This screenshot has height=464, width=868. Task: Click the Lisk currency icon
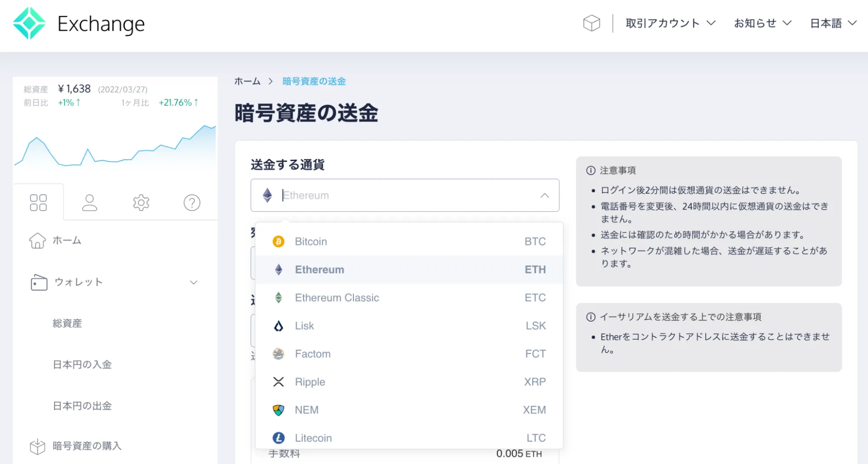(278, 326)
